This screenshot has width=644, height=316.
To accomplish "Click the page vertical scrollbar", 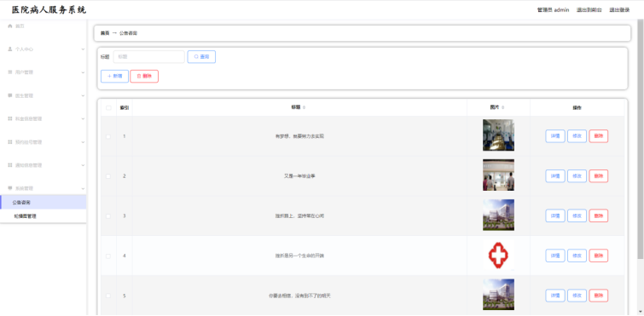I will click(x=641, y=140).
